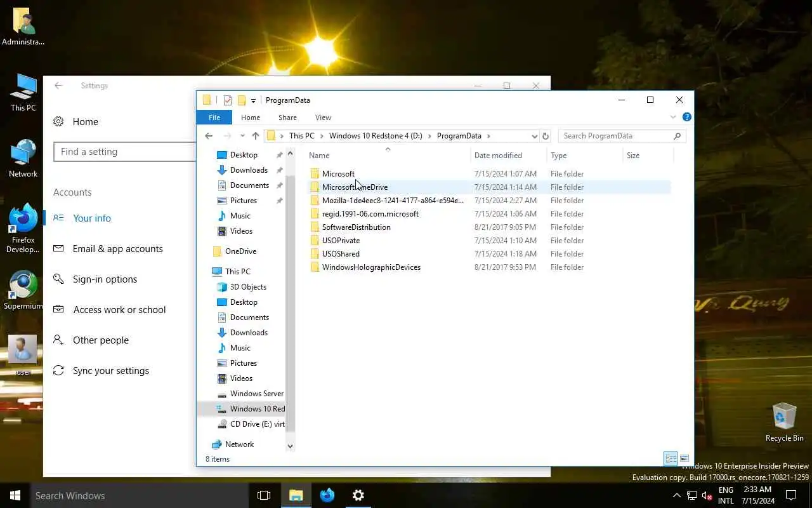Open the Home ribbon tab
The width and height of the screenshot is (812, 508).
[x=251, y=117]
